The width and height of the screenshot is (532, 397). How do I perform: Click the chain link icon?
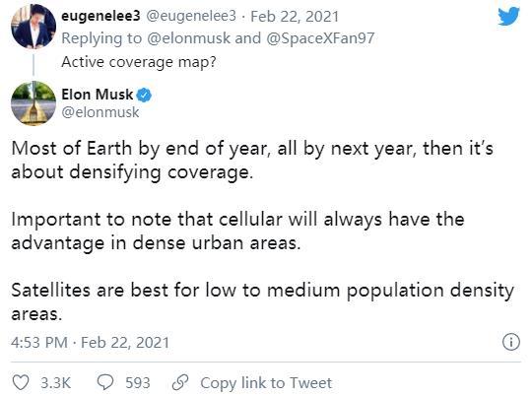(x=180, y=382)
